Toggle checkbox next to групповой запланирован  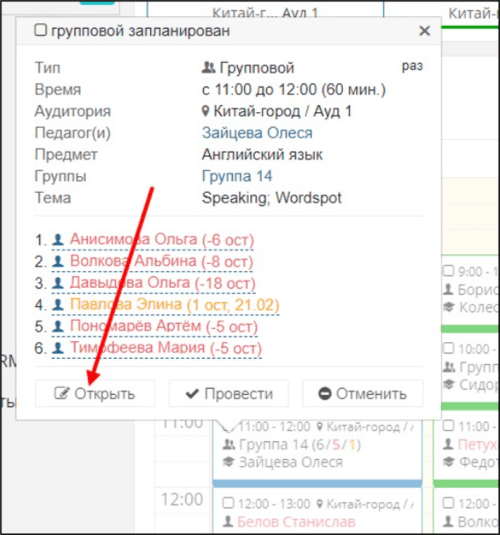click(x=40, y=30)
